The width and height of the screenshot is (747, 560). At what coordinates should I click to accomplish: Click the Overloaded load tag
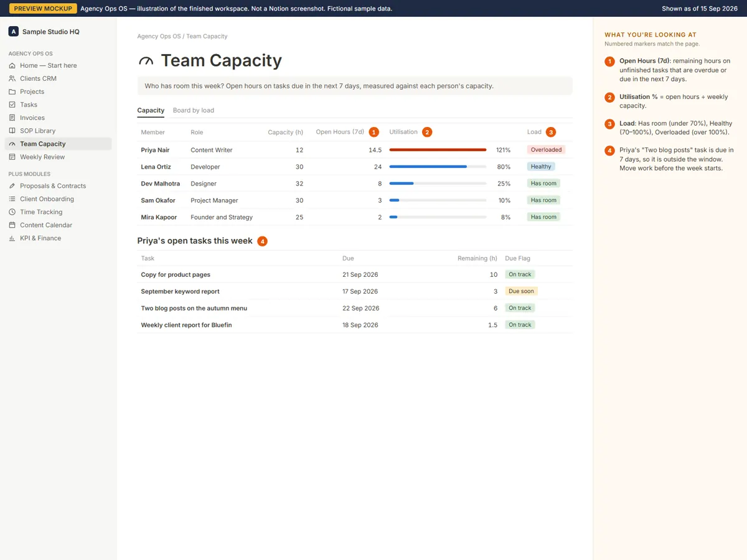tap(547, 150)
